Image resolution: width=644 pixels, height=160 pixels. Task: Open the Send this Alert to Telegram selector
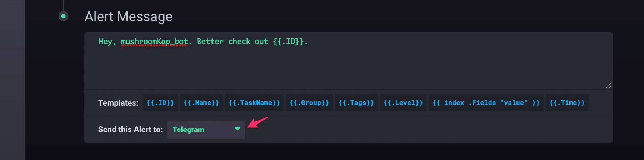(x=206, y=130)
